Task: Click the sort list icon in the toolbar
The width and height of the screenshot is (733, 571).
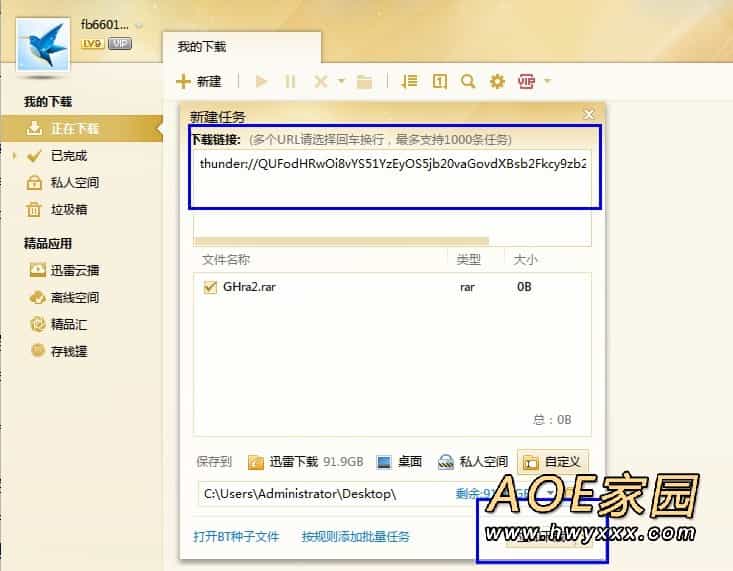Action: pos(409,81)
